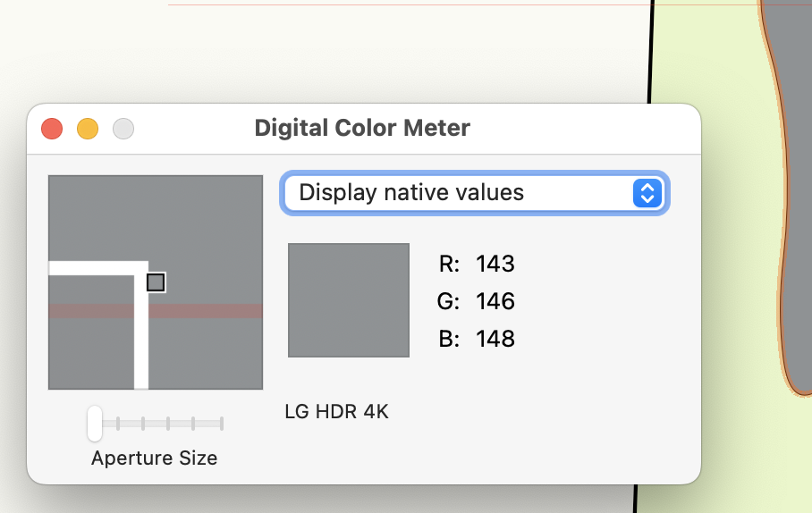Click the small aperture square in the preview
The width and height of the screenshot is (812, 513).
pyautogui.click(x=156, y=282)
